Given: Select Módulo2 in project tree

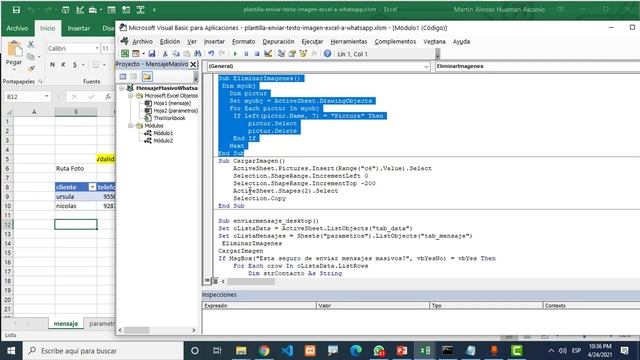Looking at the screenshot, I should coord(163,140).
